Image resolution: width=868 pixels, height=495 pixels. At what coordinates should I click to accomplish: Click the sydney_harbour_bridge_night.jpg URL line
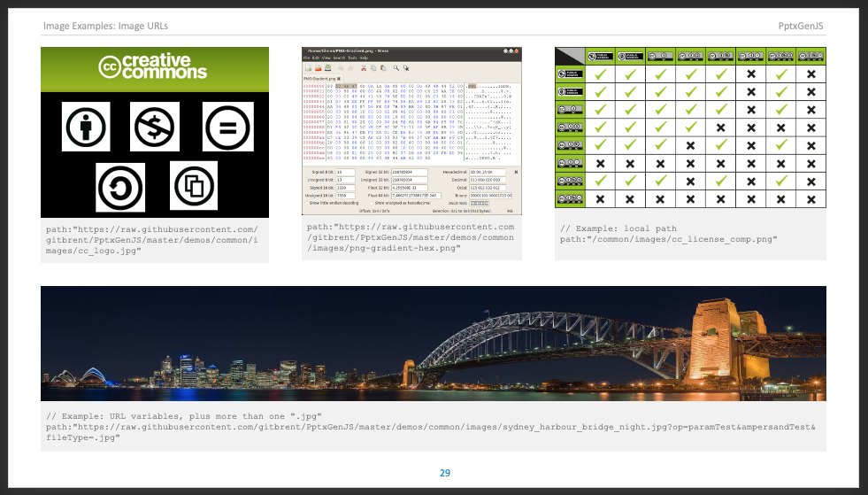coord(431,428)
